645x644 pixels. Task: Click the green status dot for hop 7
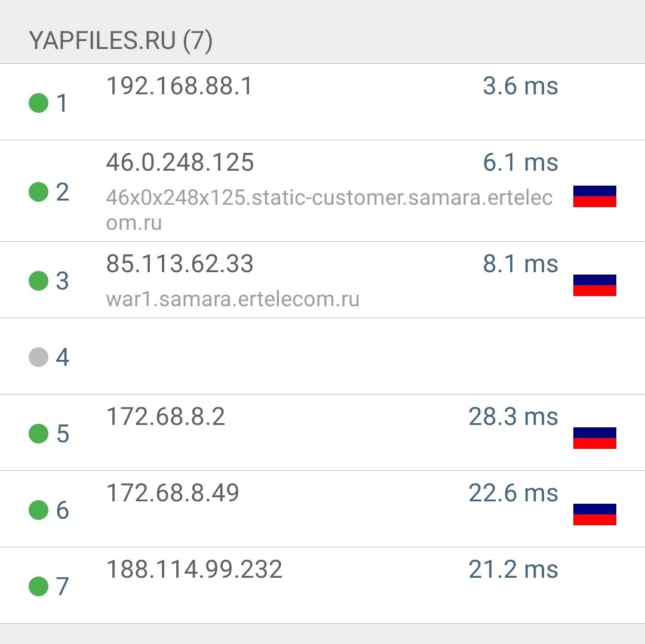[x=39, y=586]
